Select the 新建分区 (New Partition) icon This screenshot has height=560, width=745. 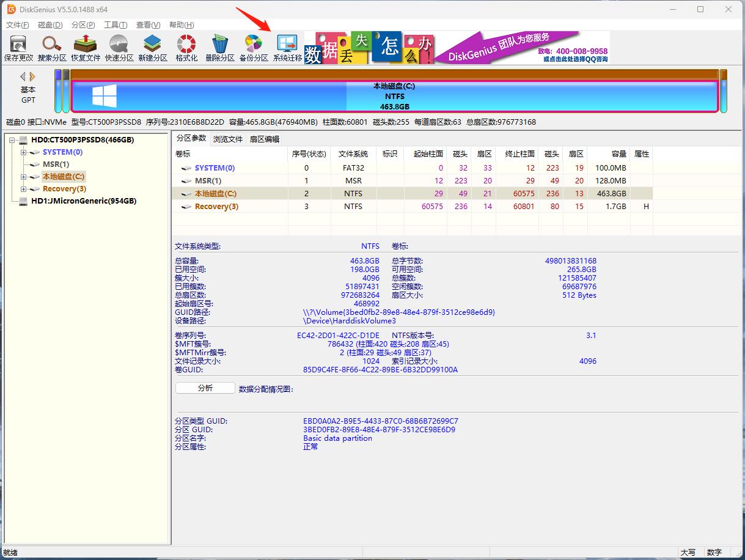[152, 47]
